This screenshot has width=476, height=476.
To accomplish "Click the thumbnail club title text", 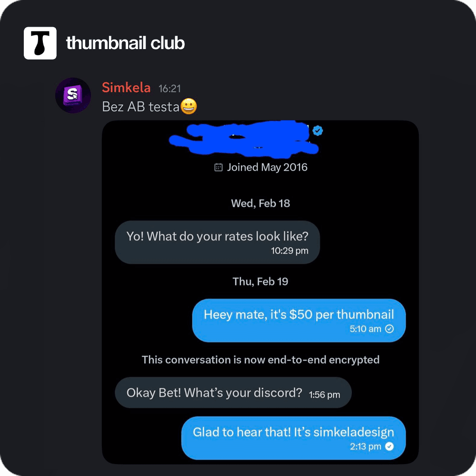I will point(125,43).
